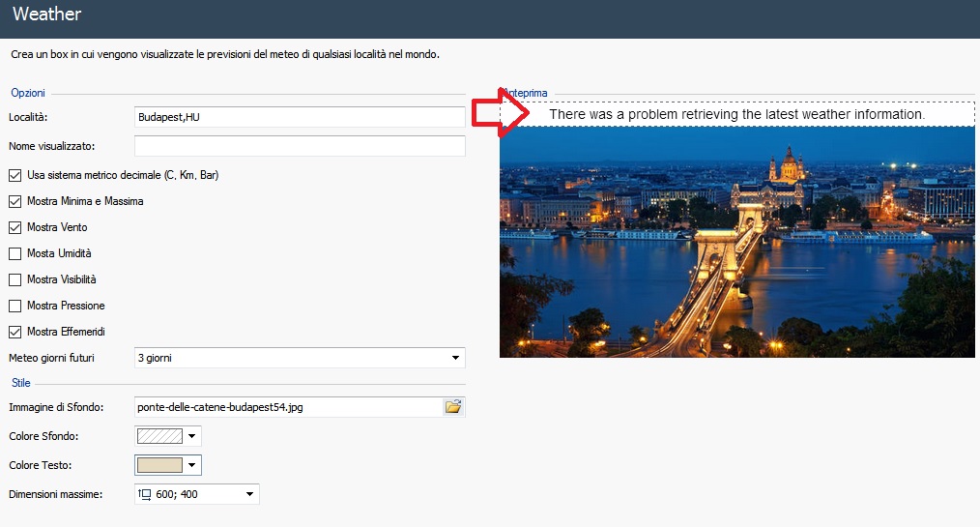Click the 'Stile' section heading
The image size is (980, 527).
(x=20, y=383)
